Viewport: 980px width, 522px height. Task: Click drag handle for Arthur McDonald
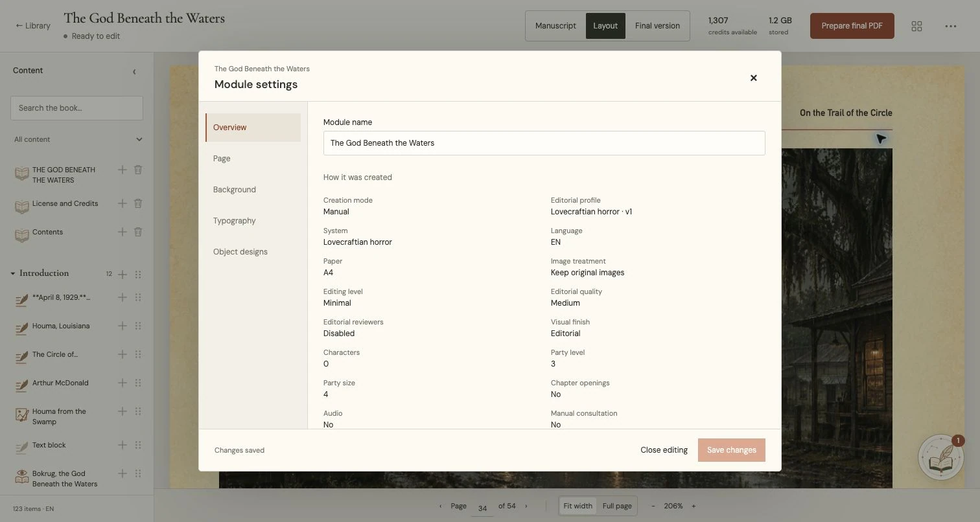point(138,383)
